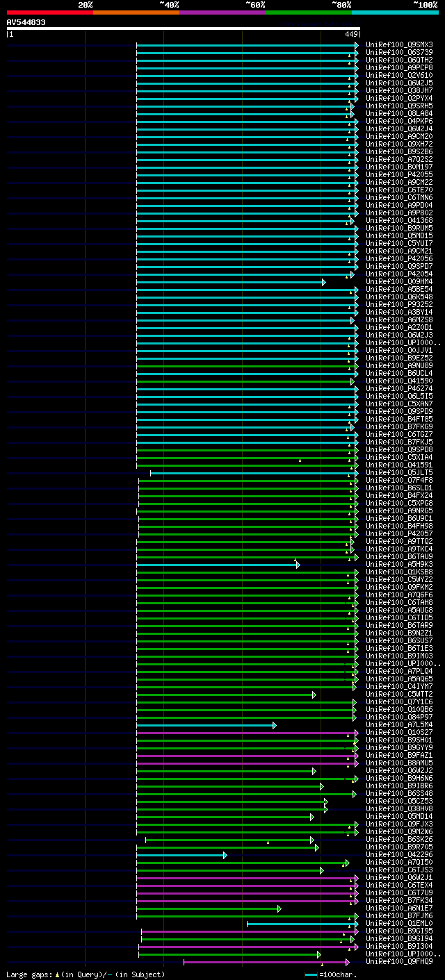Image resolution: width=445 pixels, height=980 pixels.
Task: Select hit label UniRef100_Q9XH72
Action: [398, 144]
